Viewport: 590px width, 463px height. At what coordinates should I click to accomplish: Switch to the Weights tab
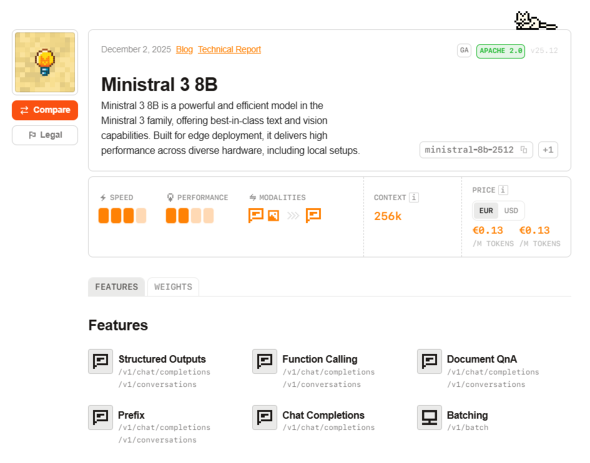coord(173,287)
